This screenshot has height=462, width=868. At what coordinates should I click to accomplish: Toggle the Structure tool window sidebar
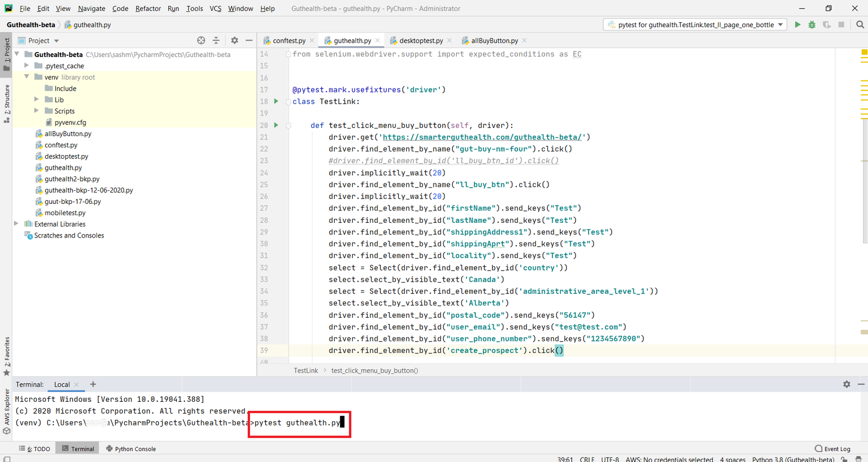point(7,103)
